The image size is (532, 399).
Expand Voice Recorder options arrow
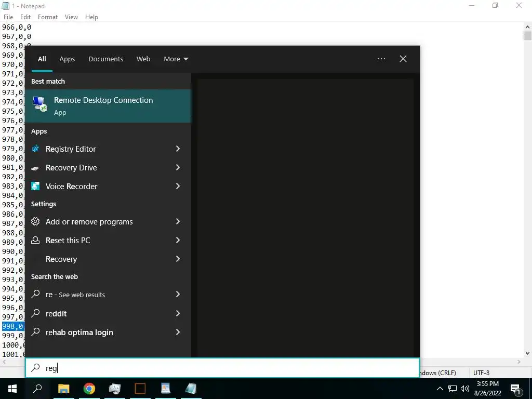pos(178,186)
